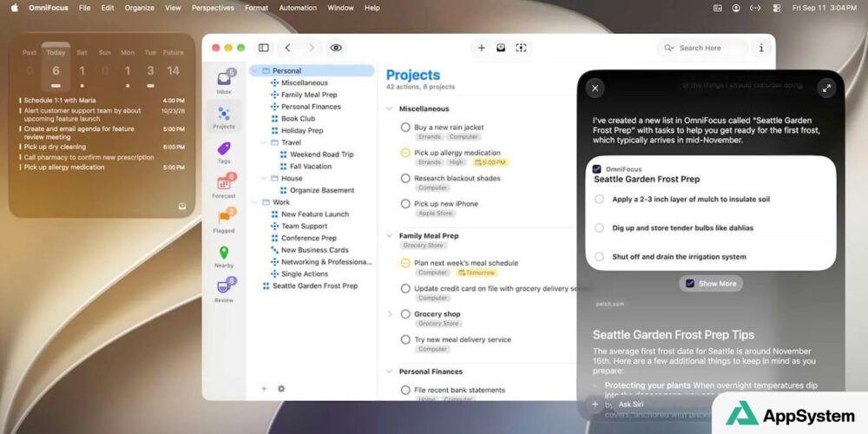
Task: Collapse the Family Meal Prep group
Action: [x=390, y=236]
